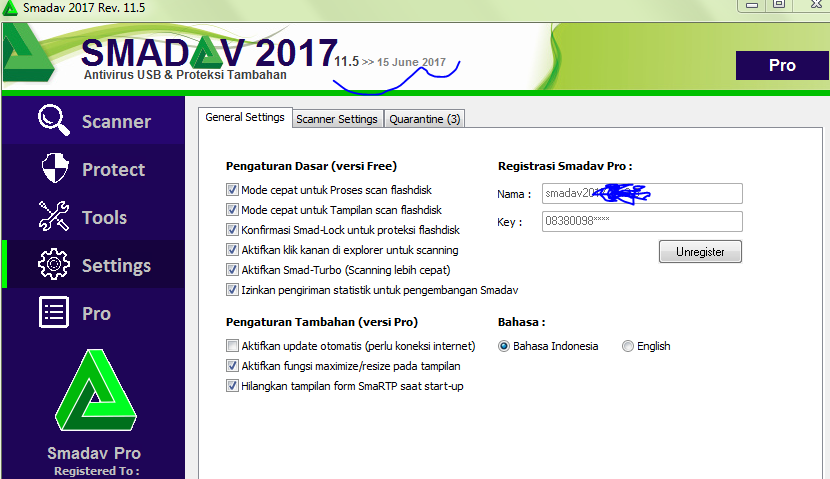Select Bahasa Indonesia radio button

point(503,346)
